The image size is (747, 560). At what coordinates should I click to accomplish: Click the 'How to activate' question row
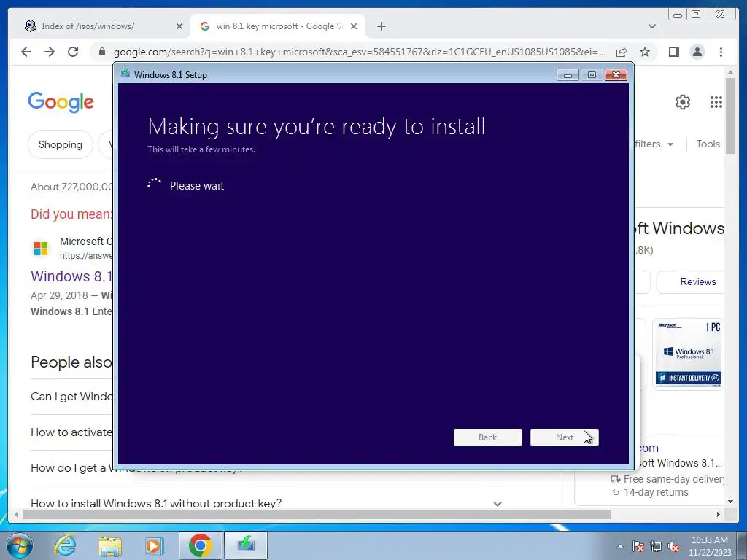click(x=71, y=432)
